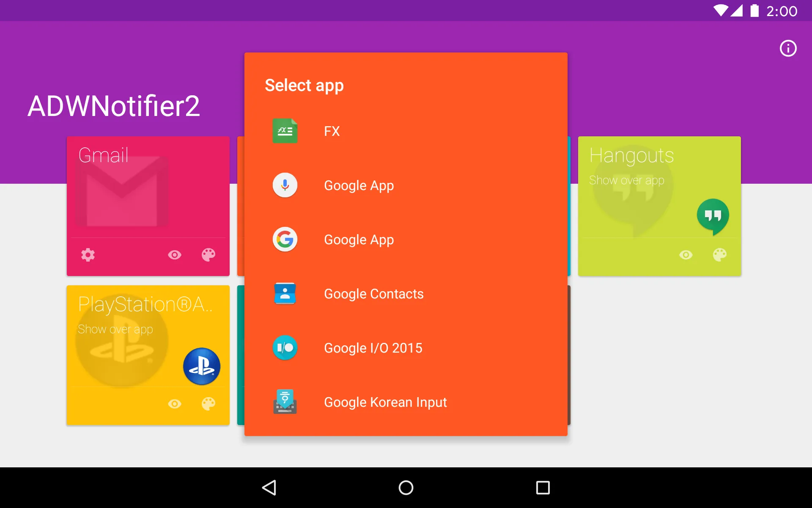Toggle visibility eye icon on Gmail tile
This screenshot has width=812, height=508.
(174, 254)
